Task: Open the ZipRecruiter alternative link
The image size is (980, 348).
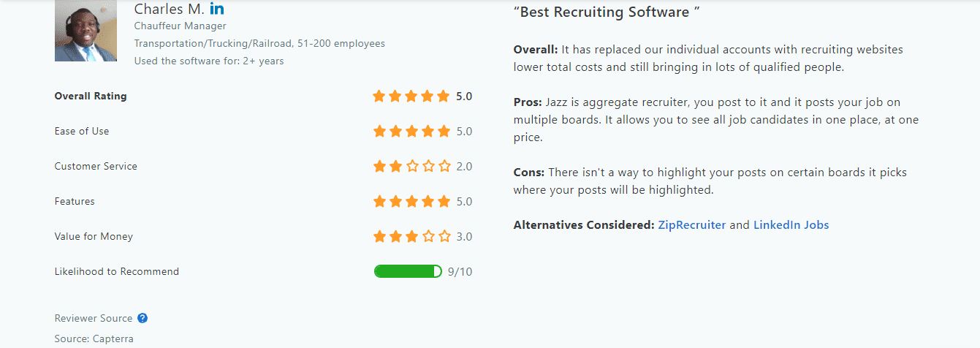Action: point(692,225)
